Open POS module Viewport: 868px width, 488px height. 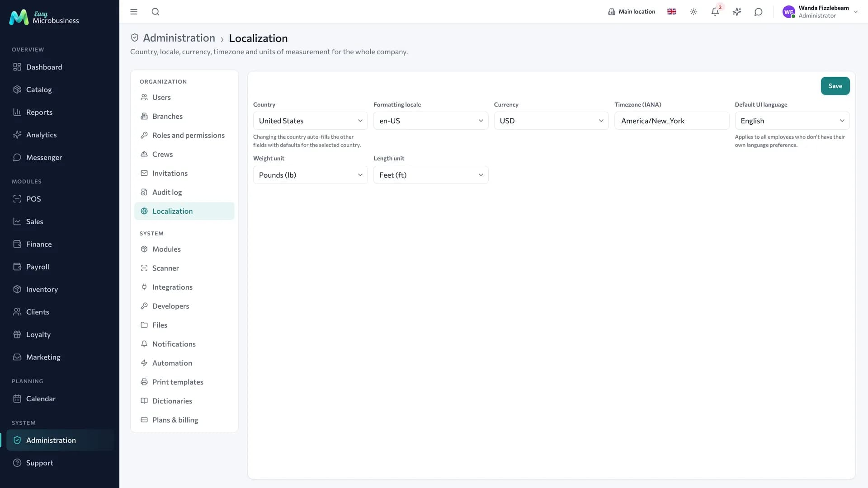pos(60,199)
